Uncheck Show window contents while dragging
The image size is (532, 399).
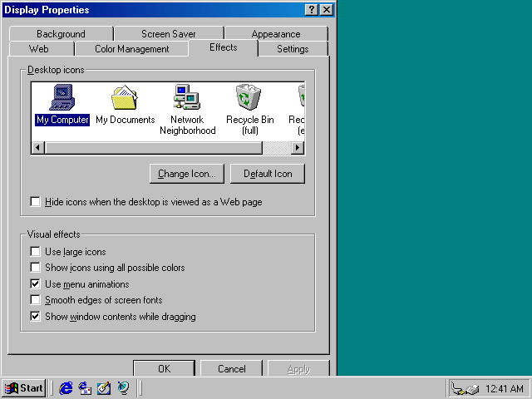coord(35,316)
